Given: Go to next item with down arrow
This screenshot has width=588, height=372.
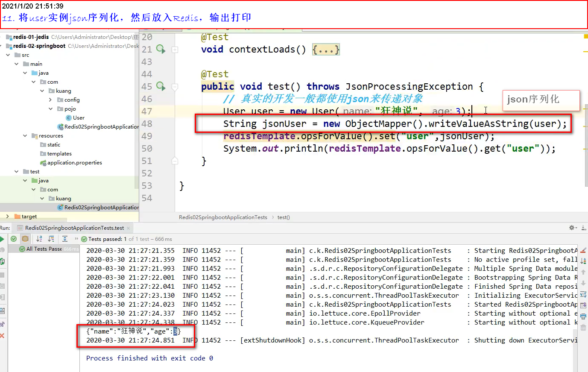Looking at the screenshot, I should (x=583, y=283).
